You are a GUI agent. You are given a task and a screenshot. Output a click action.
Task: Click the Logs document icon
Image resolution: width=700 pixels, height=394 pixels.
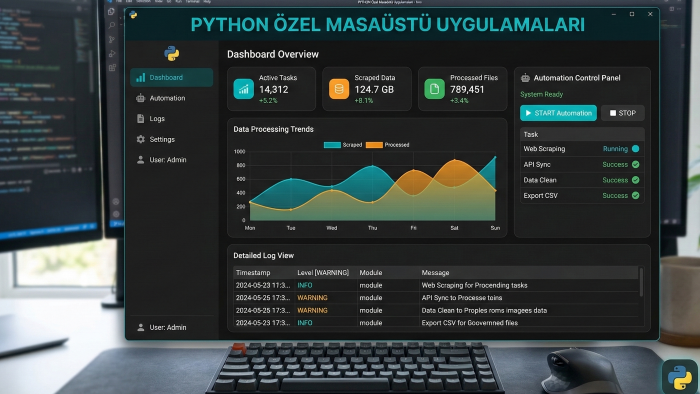click(141, 119)
